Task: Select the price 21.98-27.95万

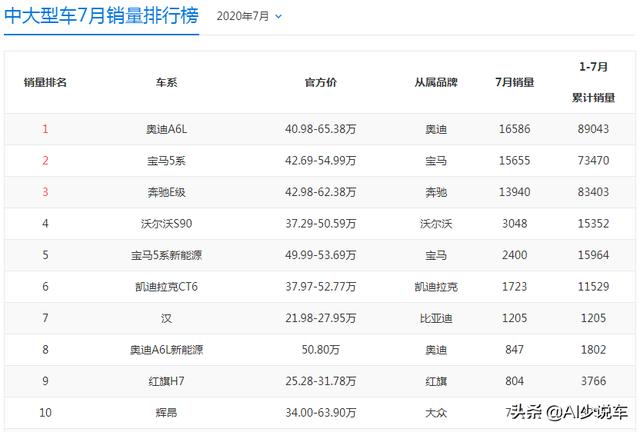Action: (320, 318)
